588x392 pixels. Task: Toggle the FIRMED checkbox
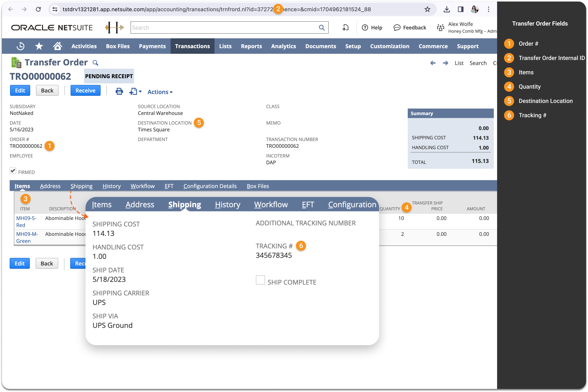tap(13, 171)
